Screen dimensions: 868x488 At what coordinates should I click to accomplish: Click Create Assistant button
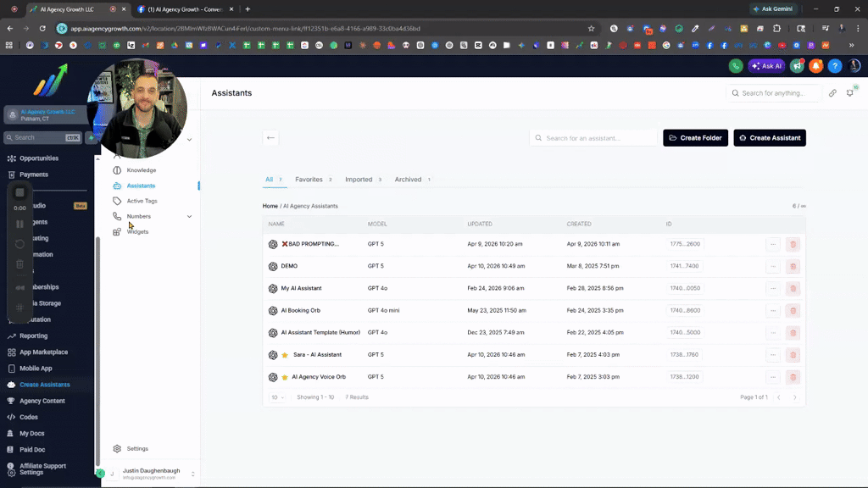coord(770,138)
